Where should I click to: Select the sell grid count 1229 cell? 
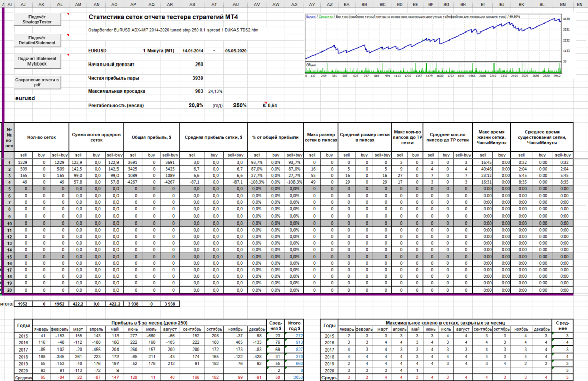tap(23, 162)
